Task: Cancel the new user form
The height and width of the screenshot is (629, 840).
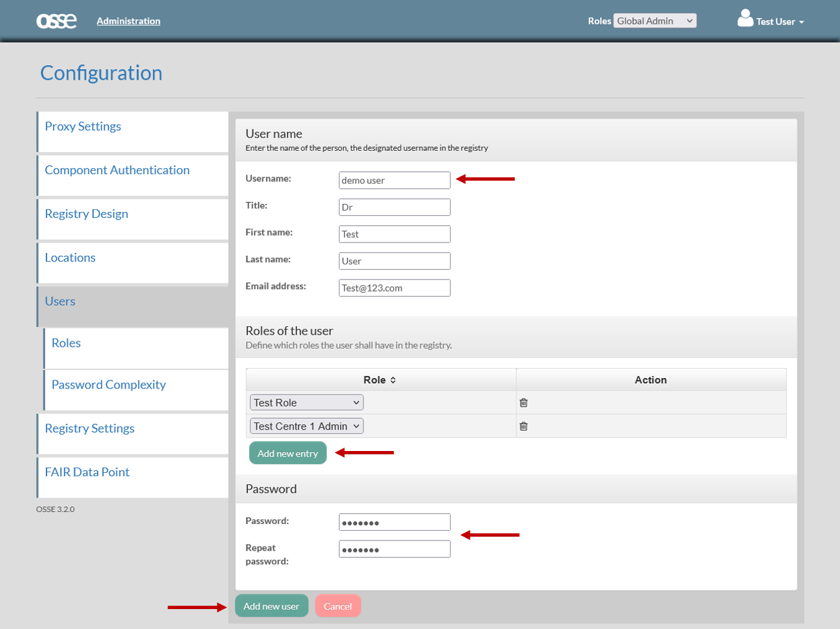Action: click(x=338, y=606)
